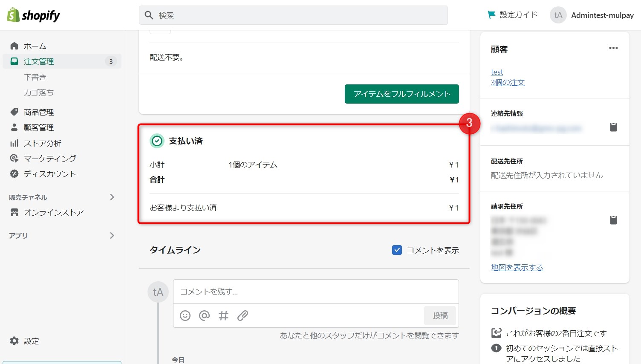
Task: Click inside the 検索 search field
Action: (293, 15)
